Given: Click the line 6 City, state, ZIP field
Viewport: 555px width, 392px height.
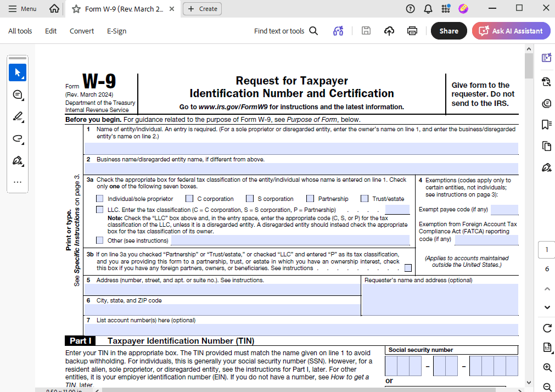Looking at the screenshot, I should pyautogui.click(x=222, y=310).
